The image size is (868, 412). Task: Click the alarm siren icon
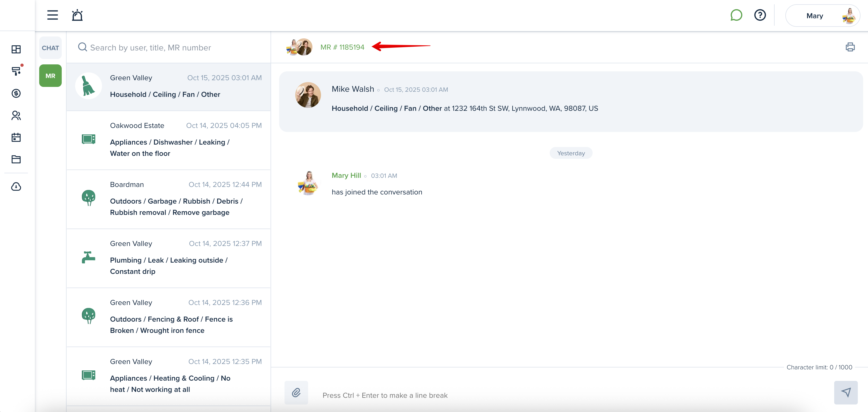pyautogui.click(x=77, y=15)
